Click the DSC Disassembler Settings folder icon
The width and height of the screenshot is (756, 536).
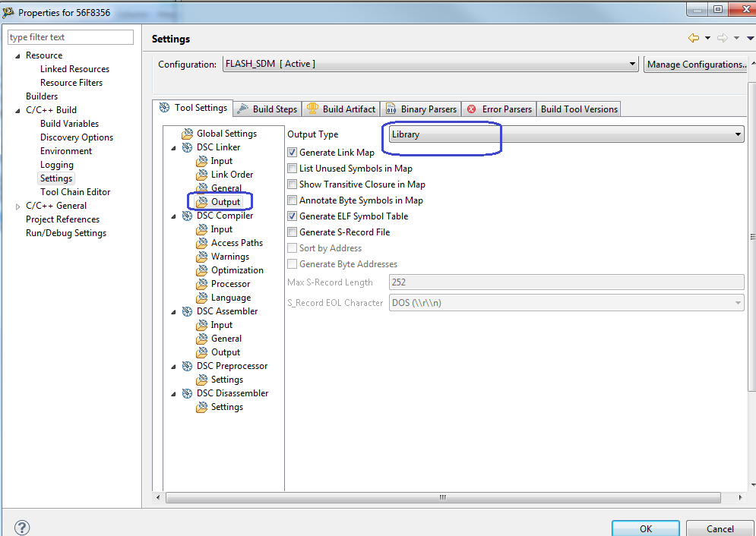point(201,408)
